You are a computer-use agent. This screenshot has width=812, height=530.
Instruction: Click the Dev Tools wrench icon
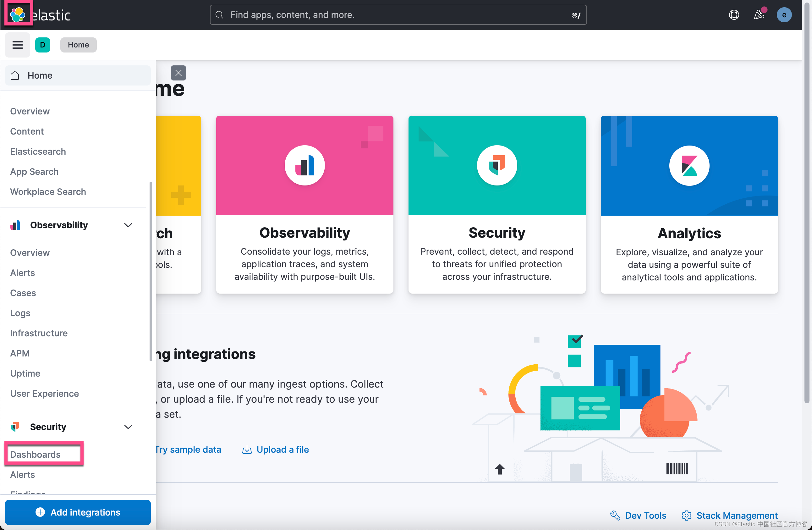pyautogui.click(x=615, y=515)
